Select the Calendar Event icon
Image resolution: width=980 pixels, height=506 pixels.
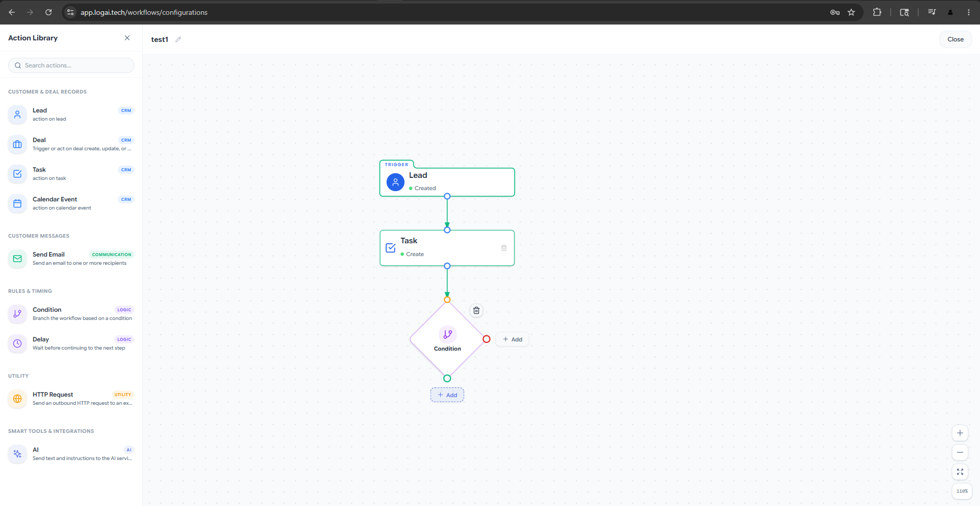click(17, 203)
